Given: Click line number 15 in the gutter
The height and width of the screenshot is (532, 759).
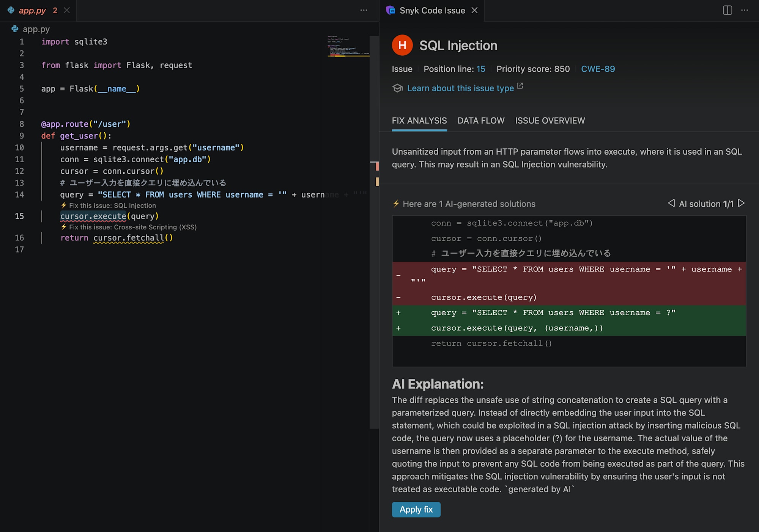Looking at the screenshot, I should click(x=19, y=216).
